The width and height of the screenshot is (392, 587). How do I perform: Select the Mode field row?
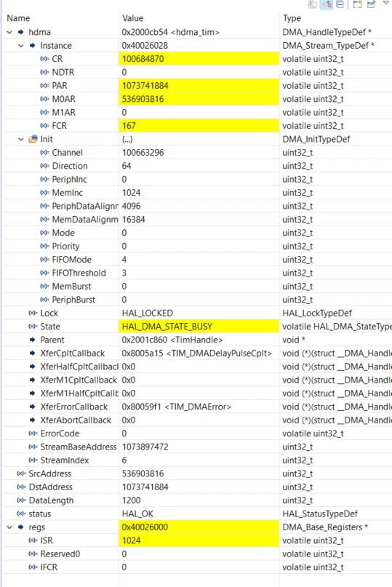(x=197, y=233)
